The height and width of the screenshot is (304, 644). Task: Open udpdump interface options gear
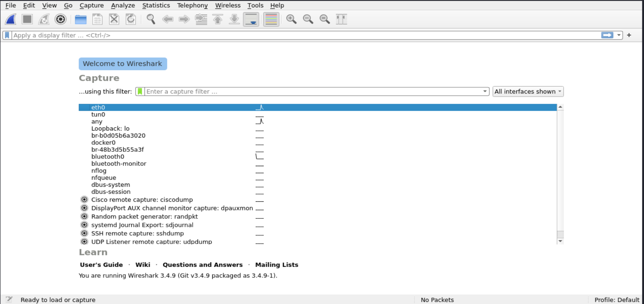(x=84, y=241)
